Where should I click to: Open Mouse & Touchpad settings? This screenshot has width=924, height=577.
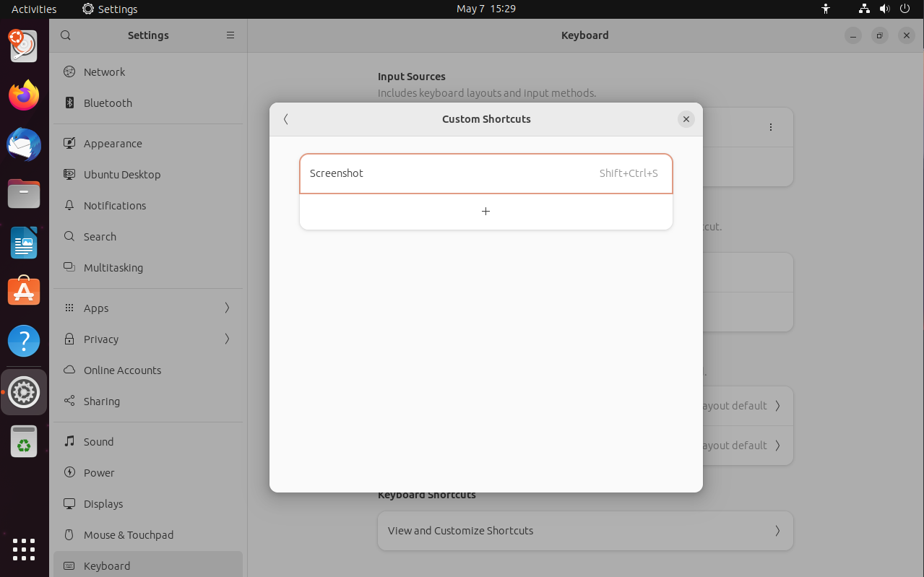tap(148, 535)
